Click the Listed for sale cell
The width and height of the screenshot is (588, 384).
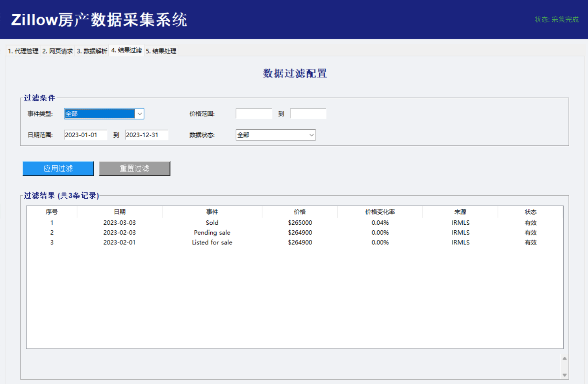coord(212,242)
